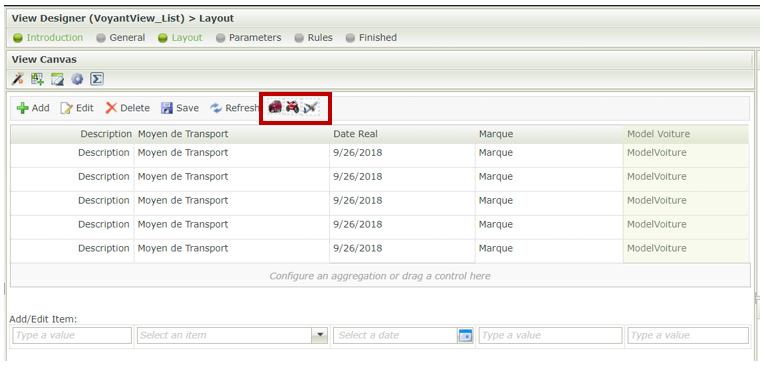Click the Edit toolbar button
The height and width of the screenshot is (371, 764).
click(x=76, y=108)
